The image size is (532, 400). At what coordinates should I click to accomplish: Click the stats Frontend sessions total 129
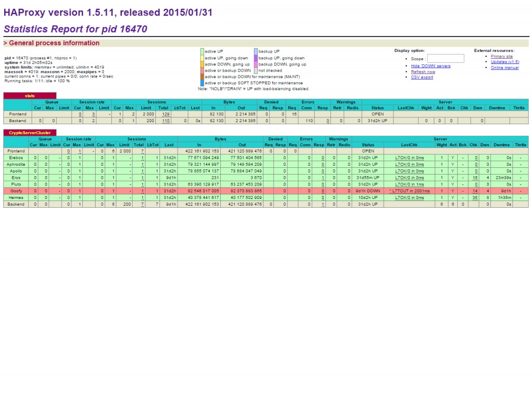(166, 114)
